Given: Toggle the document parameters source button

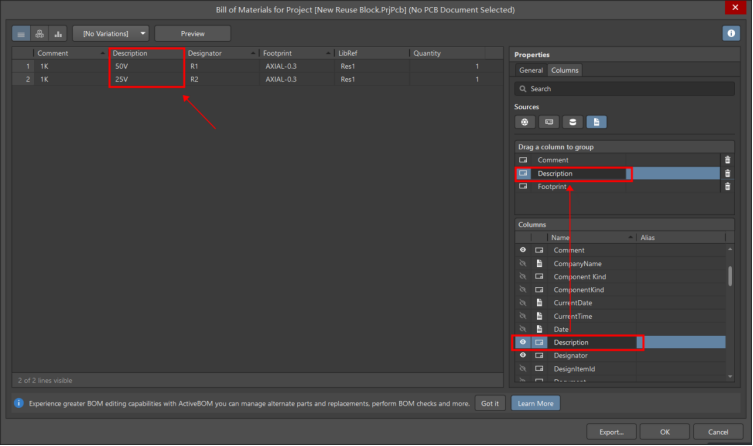Looking at the screenshot, I should (x=596, y=122).
